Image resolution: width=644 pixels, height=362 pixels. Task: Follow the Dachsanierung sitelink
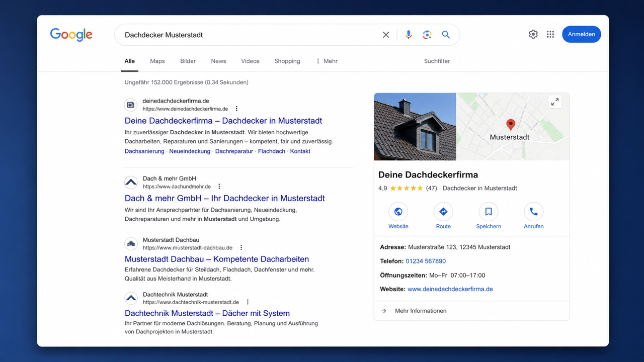[x=144, y=151]
